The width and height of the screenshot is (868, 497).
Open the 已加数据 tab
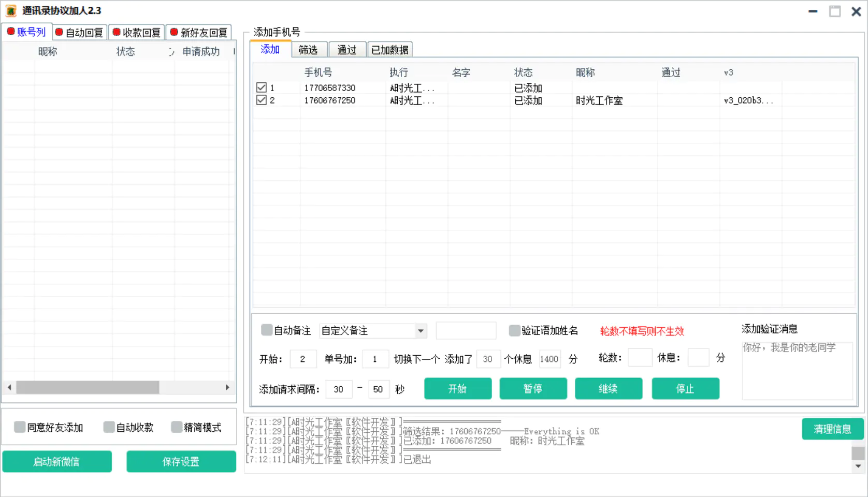389,50
